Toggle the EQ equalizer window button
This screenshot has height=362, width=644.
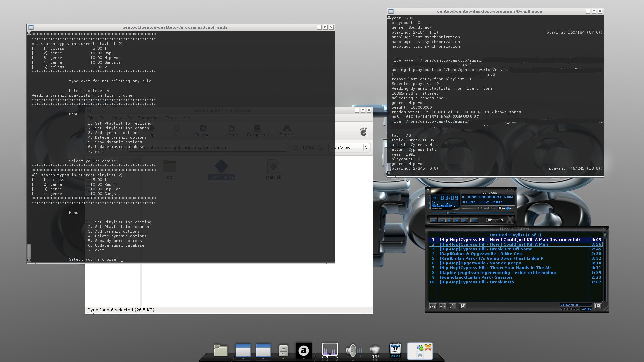click(502, 208)
